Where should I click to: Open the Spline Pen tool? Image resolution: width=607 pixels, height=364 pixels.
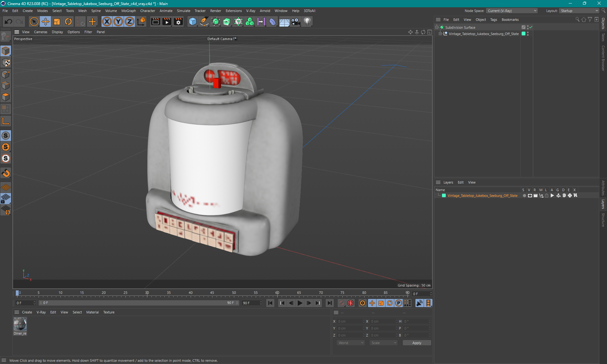204,21
